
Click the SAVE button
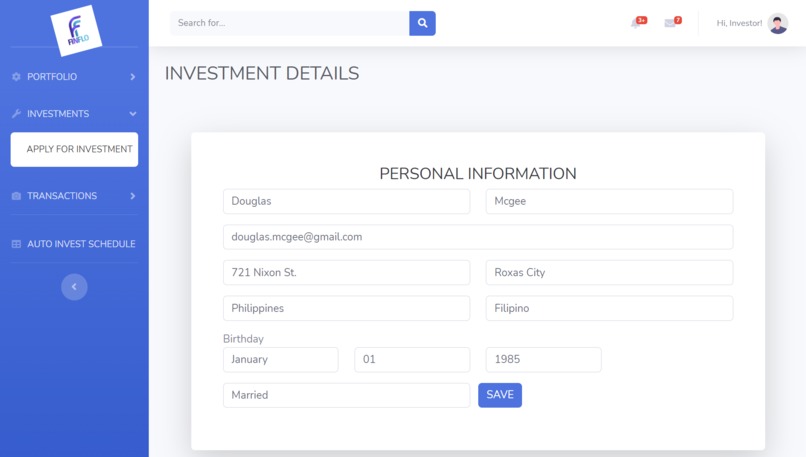pos(500,395)
